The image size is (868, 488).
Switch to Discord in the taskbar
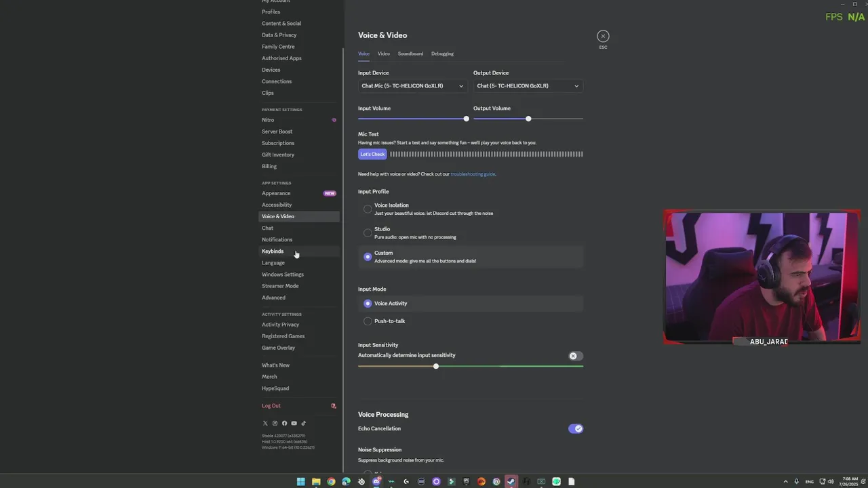click(x=376, y=482)
